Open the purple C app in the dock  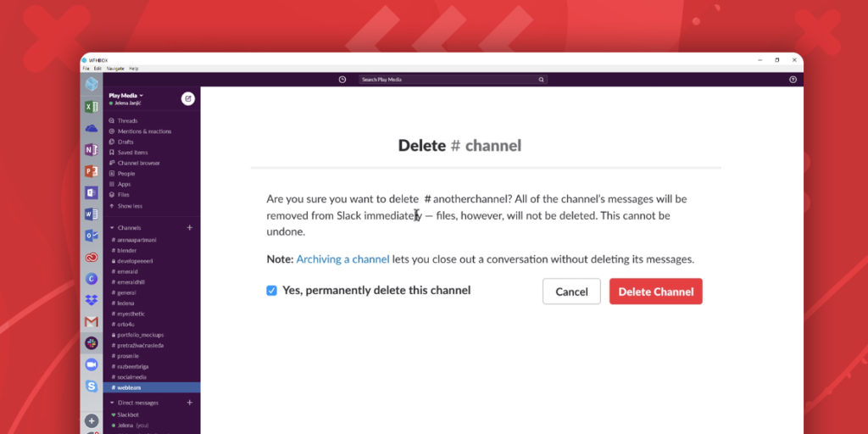[x=92, y=278]
